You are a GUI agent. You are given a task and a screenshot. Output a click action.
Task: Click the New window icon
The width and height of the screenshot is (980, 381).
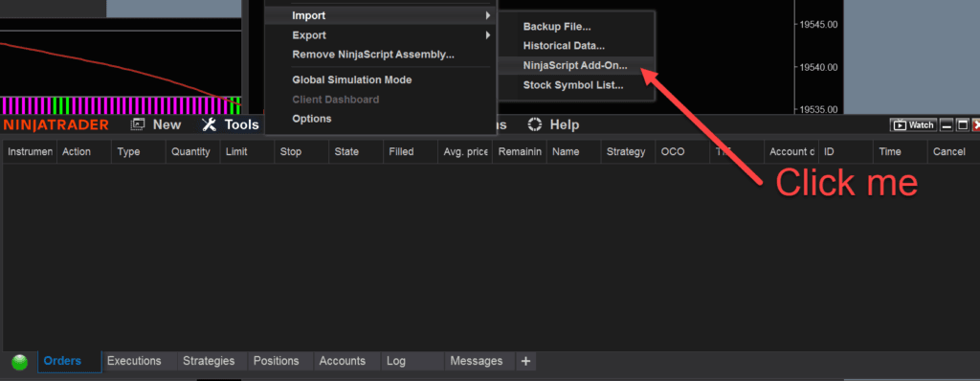[x=138, y=124]
